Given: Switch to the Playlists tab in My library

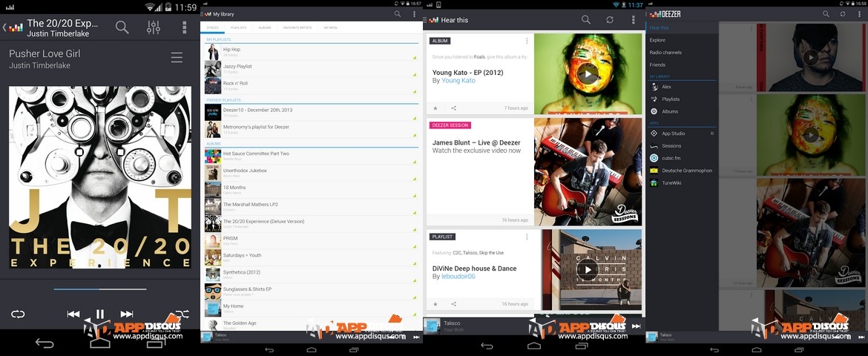Looking at the screenshot, I should (239, 27).
